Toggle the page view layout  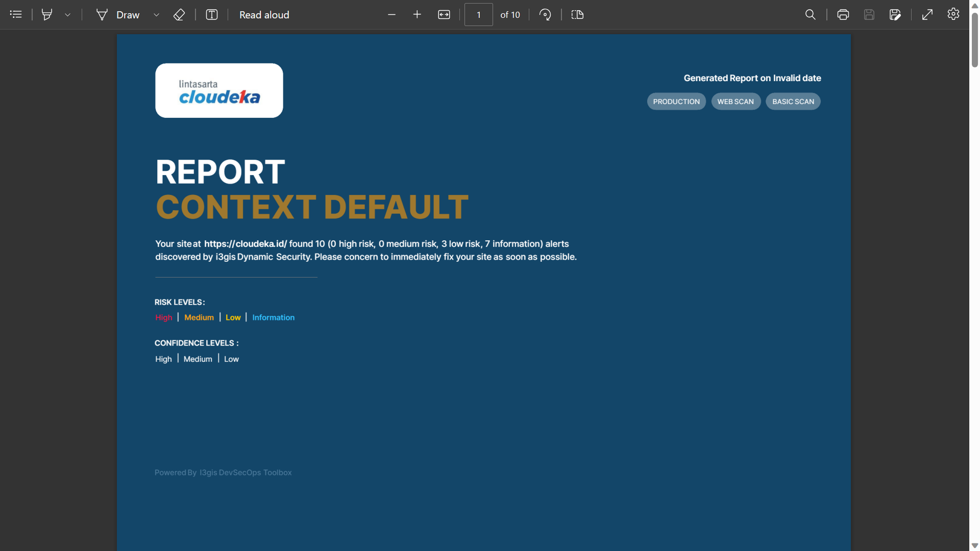click(577, 15)
